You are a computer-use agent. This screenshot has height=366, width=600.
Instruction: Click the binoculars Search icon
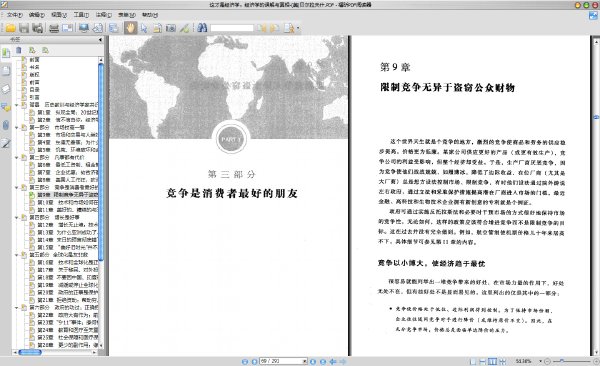pos(202,28)
